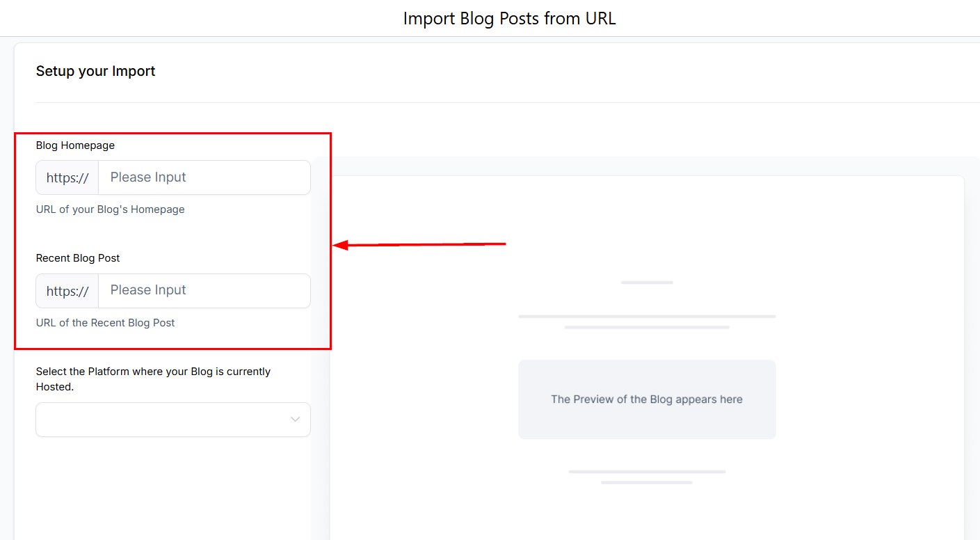Click "URL of your Blog's Homepage" helper text
This screenshot has height=540, width=980.
click(x=110, y=209)
